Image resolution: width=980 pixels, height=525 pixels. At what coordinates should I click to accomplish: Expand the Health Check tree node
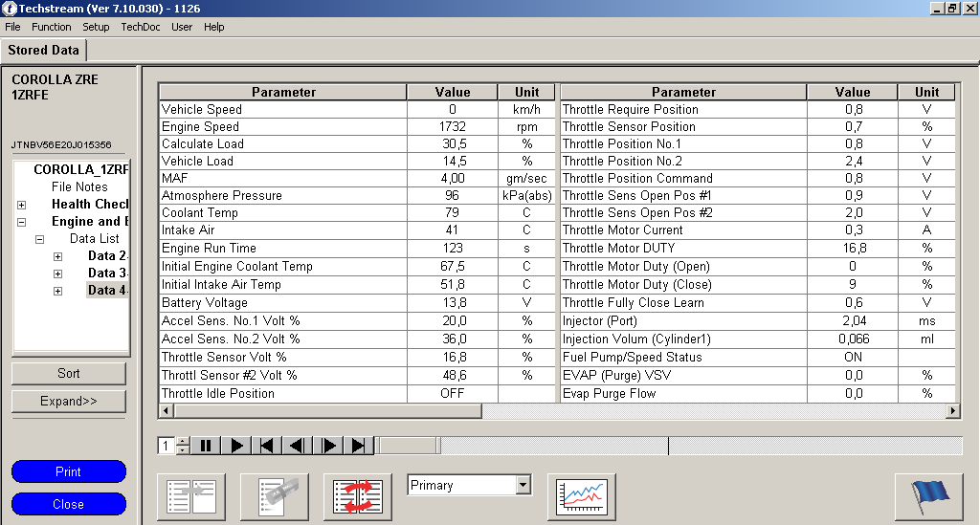click(x=21, y=205)
